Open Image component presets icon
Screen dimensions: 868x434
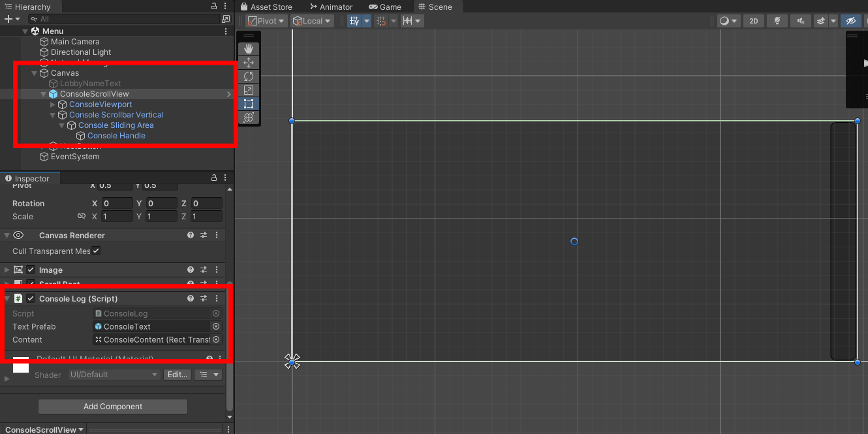[204, 270]
